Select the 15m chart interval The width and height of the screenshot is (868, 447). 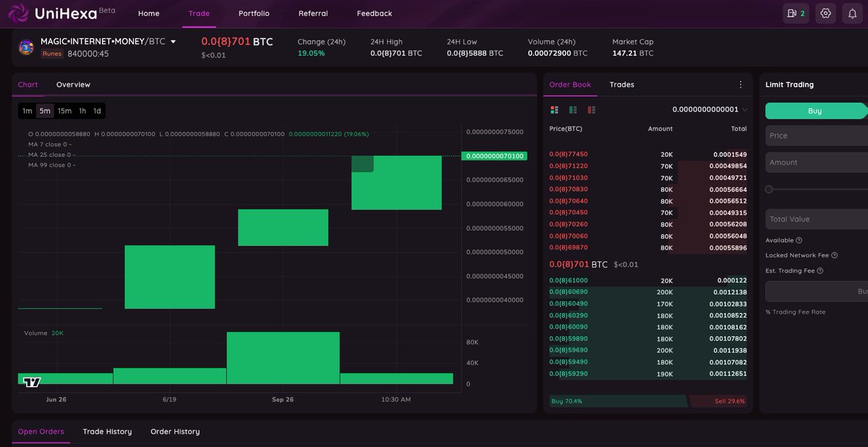click(64, 111)
